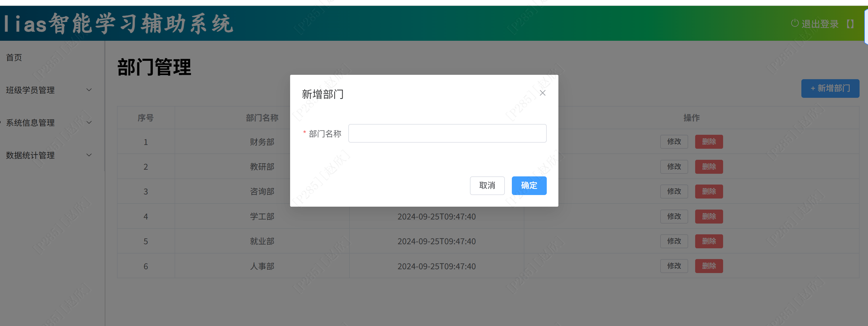Select the 班级学员管理 menu entry
Image resolution: width=868 pixels, height=326 pixels.
30,90
